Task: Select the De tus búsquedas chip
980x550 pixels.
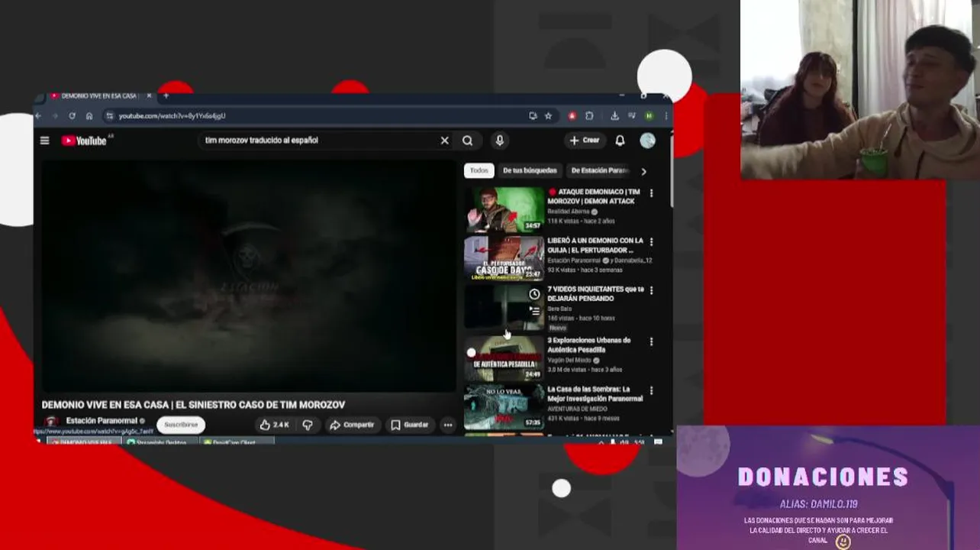Action: tap(530, 171)
